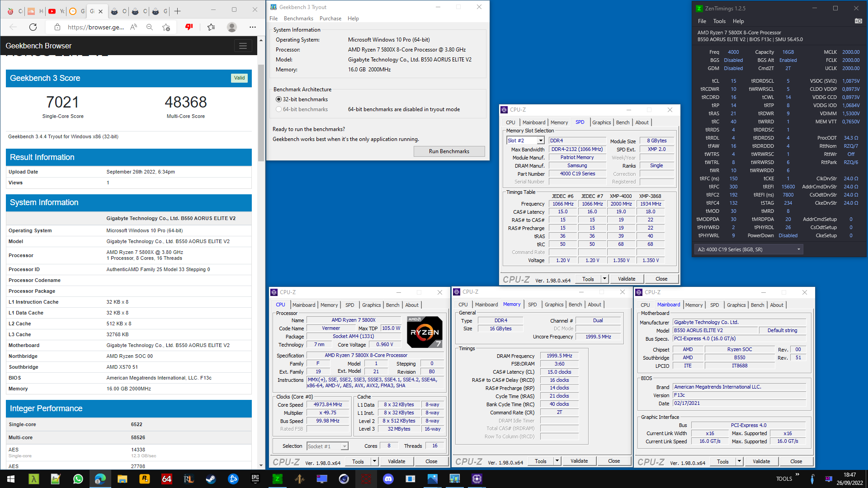
Task: Click Close button in CPU-Z Memory window
Action: coord(614,461)
